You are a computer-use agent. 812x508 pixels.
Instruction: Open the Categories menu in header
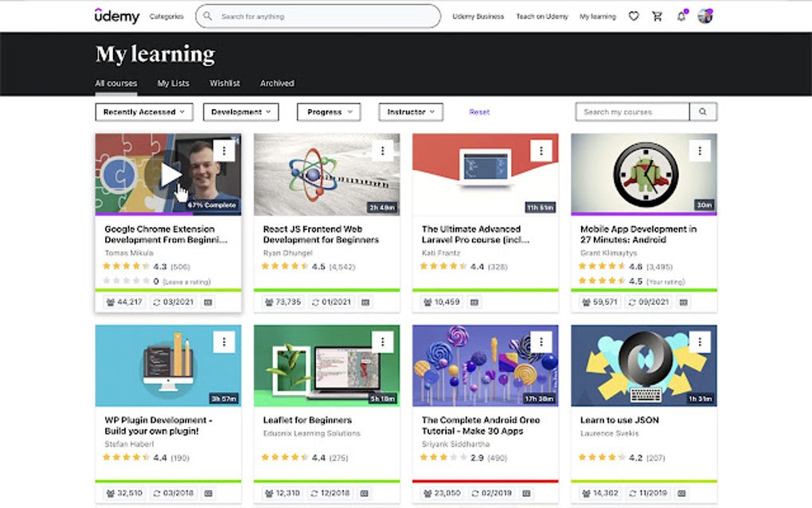pyautogui.click(x=166, y=17)
